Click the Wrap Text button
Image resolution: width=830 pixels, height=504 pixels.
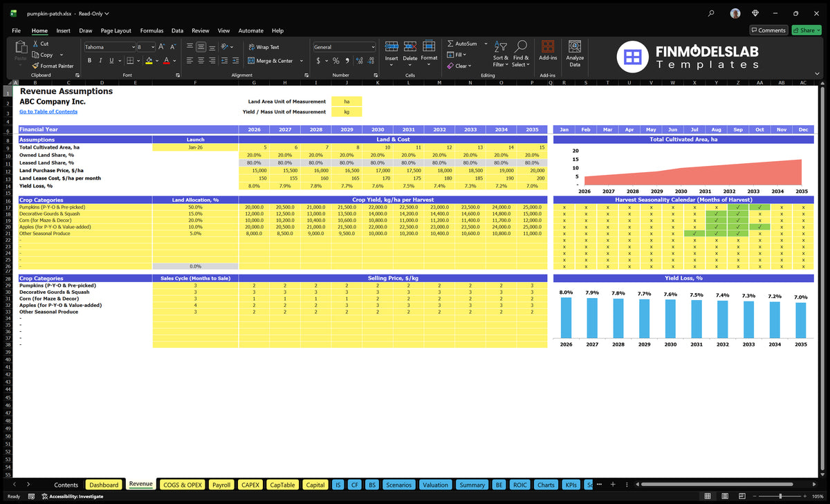click(264, 47)
